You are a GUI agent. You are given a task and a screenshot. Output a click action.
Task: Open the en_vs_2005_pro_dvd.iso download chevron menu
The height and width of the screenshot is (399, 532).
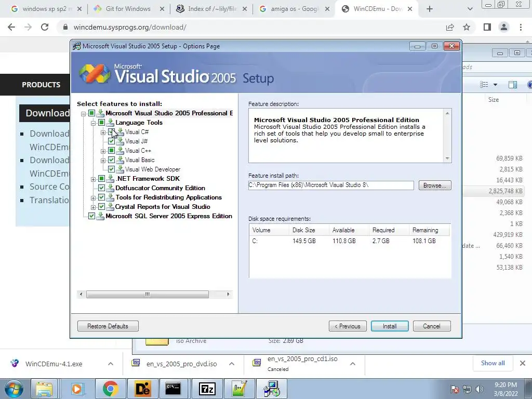tap(231, 364)
